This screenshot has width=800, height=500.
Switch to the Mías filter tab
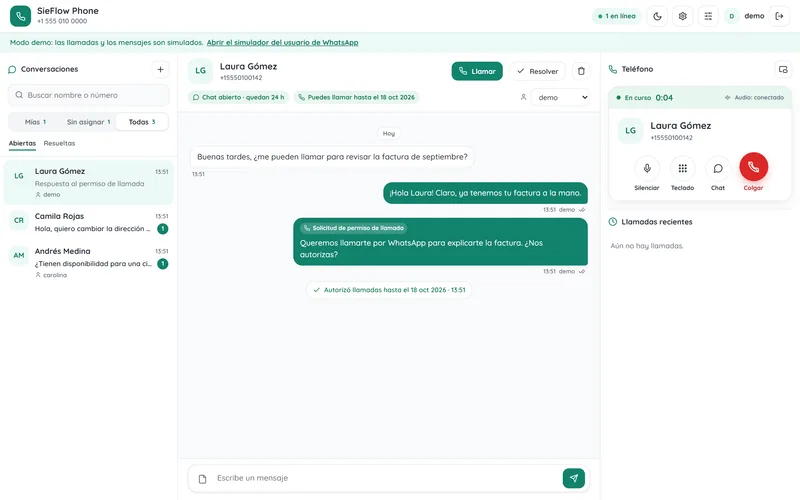point(35,122)
